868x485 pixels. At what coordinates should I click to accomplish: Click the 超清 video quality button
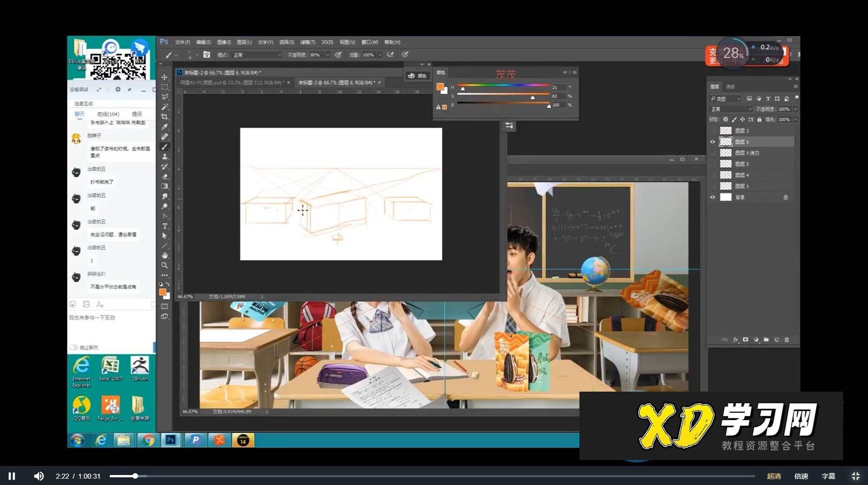click(x=774, y=476)
